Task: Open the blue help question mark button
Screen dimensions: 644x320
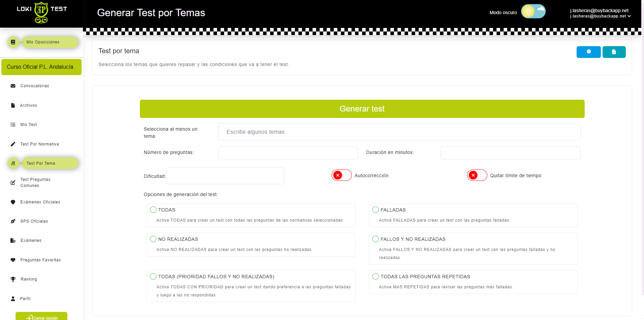Action: [x=588, y=52]
